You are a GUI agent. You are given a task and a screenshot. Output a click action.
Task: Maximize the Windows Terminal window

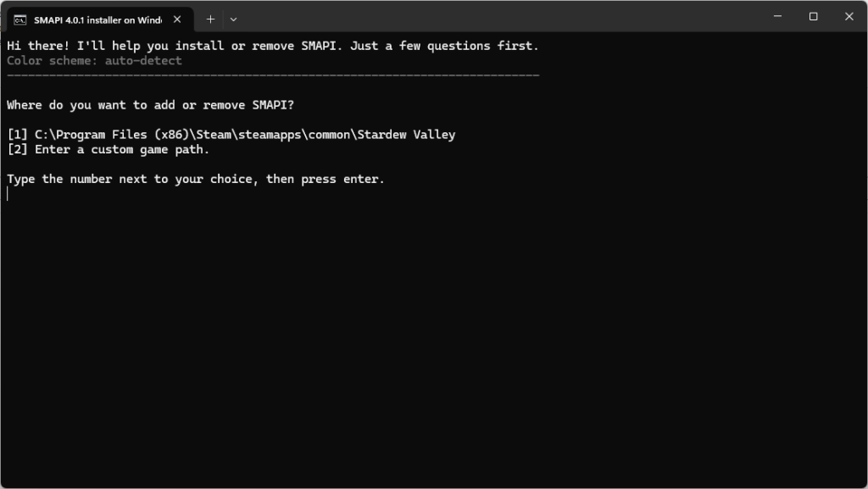(x=812, y=16)
